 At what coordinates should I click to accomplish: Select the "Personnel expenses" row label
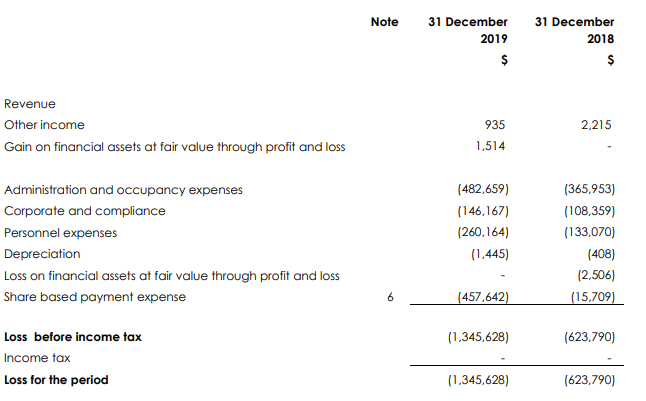coord(61,233)
